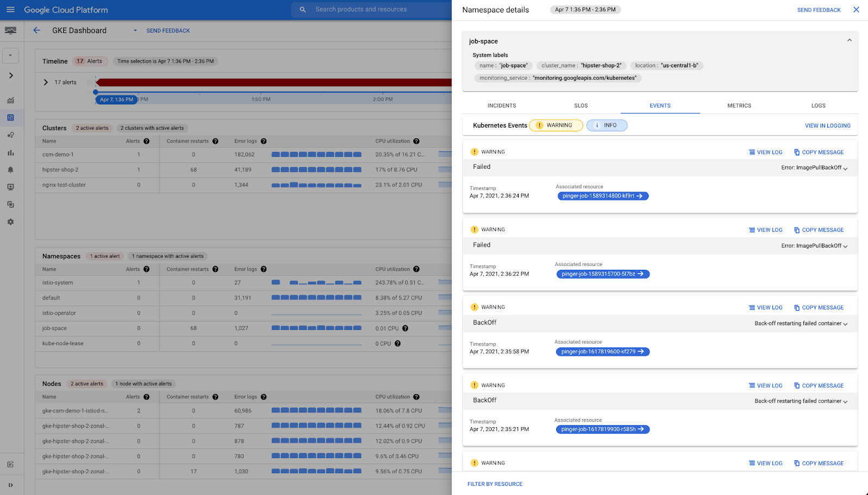Click the Monitoring product logo icon
Screen dimensions: 868x495
pyautogui.click(x=10, y=30)
